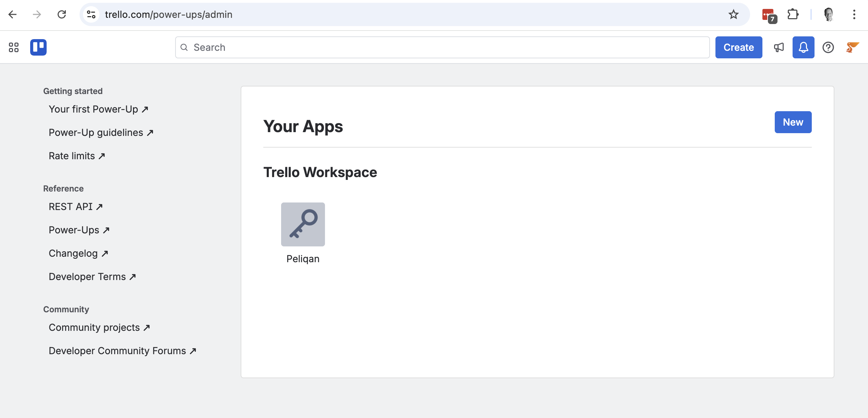Open Developer Community Forums link
Viewport: 868px width, 418px height.
122,351
